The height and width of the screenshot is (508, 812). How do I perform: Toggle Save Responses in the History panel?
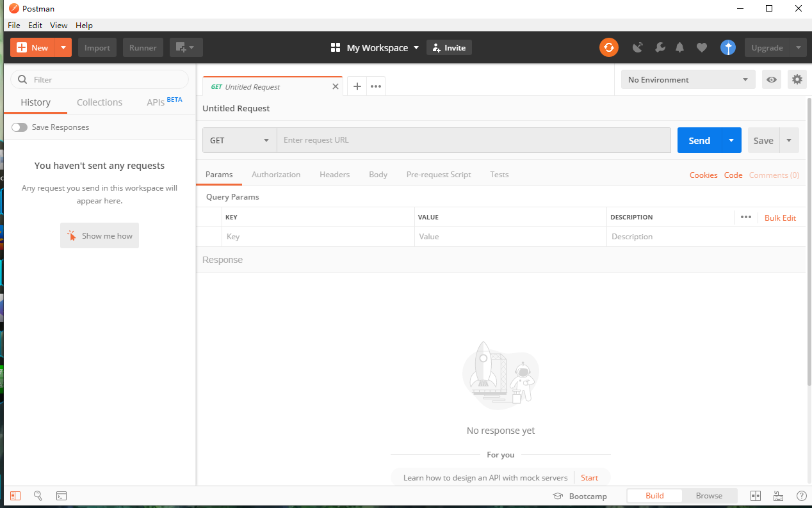click(x=19, y=127)
